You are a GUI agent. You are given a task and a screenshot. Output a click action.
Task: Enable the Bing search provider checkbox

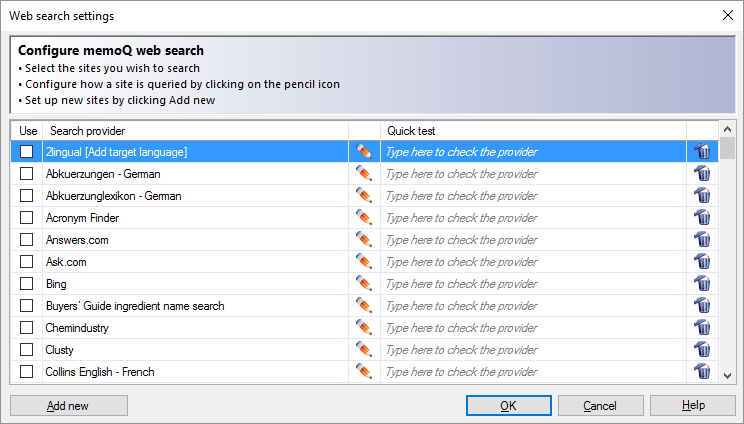tap(27, 284)
